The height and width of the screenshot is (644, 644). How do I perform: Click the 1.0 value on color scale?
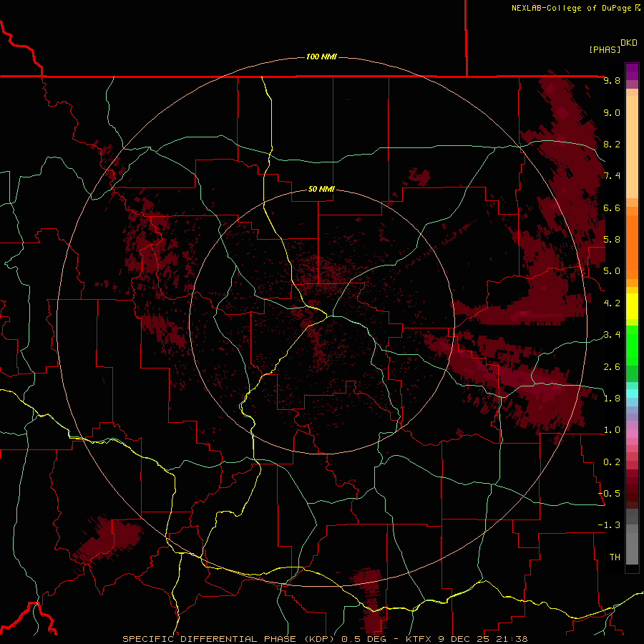612,430
